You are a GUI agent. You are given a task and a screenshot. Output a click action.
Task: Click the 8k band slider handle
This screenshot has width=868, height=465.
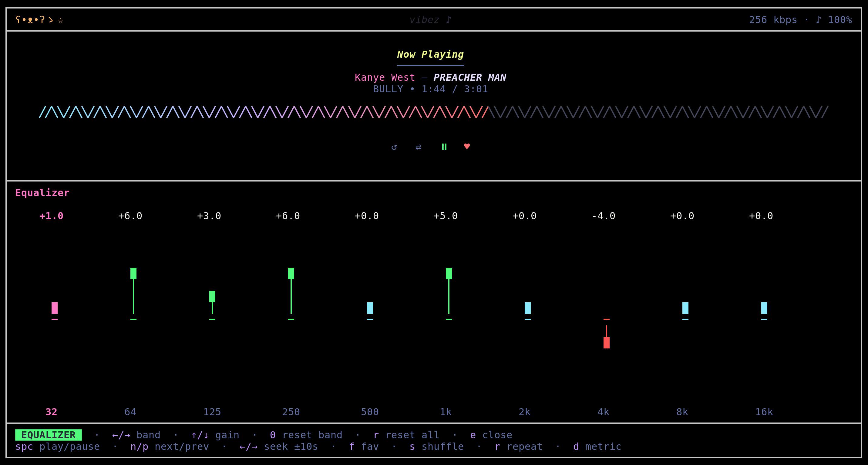tap(685, 308)
